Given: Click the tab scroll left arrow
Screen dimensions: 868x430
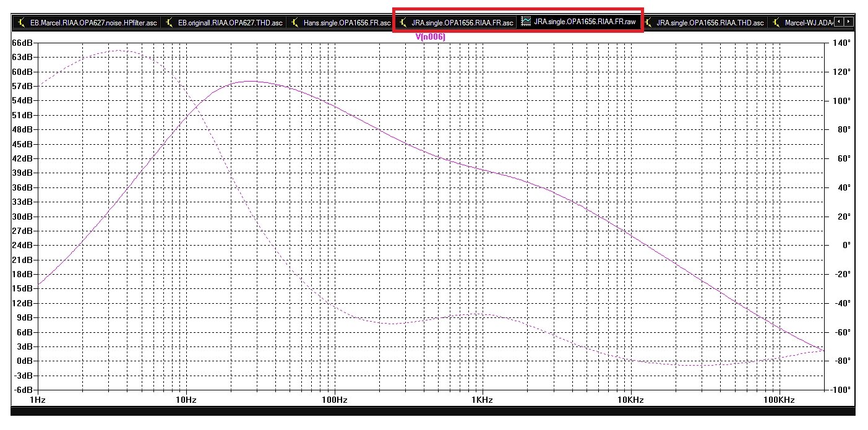Looking at the screenshot, I should coord(838,22).
